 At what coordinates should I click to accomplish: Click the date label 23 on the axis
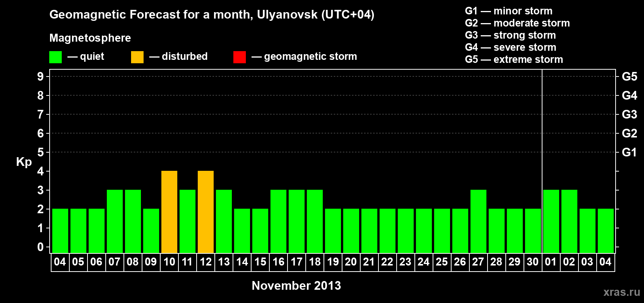pyautogui.click(x=405, y=262)
